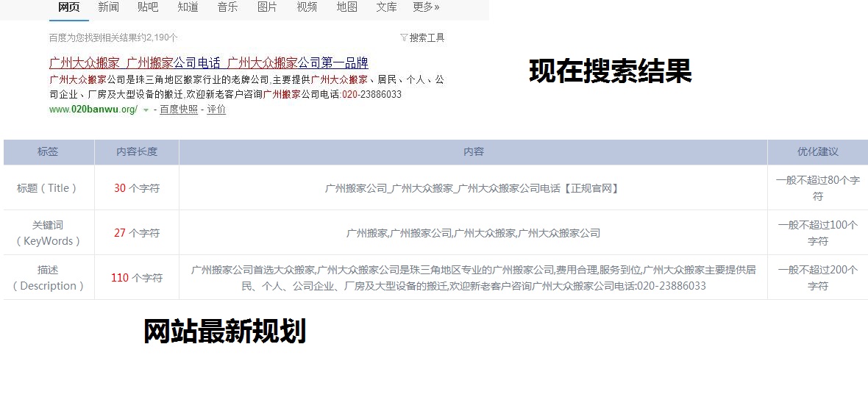The image size is (868, 394).
Task: Select the 文库 tab
Action: [386, 7]
